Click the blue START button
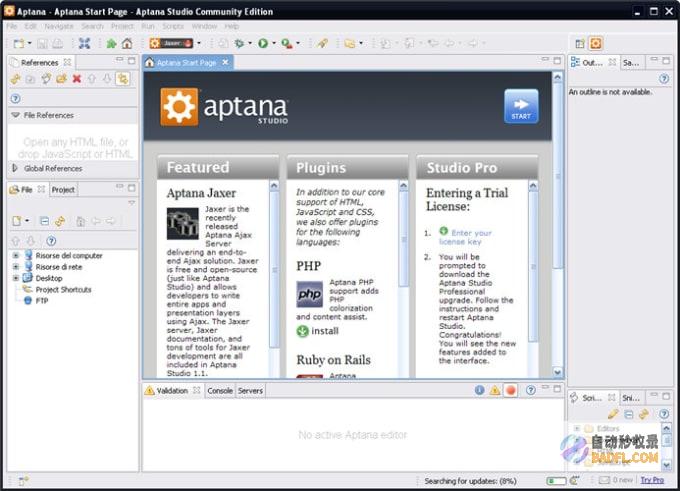Screen dimensions: 680x491 coord(521,107)
